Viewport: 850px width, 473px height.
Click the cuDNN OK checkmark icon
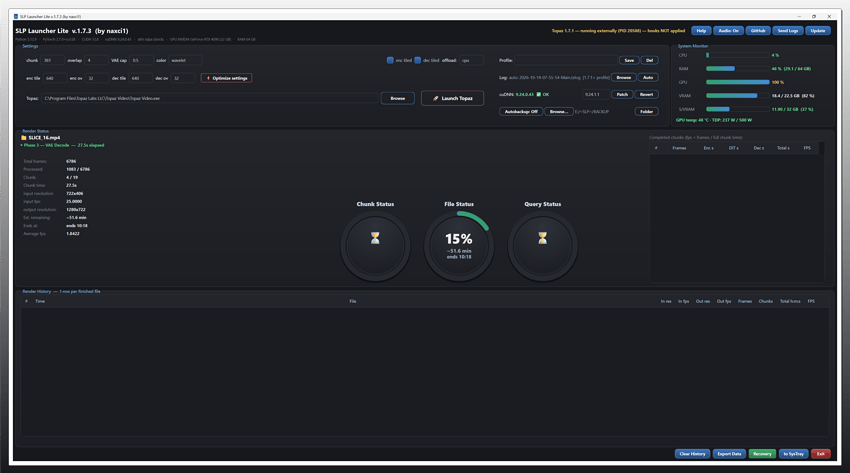pyautogui.click(x=538, y=94)
